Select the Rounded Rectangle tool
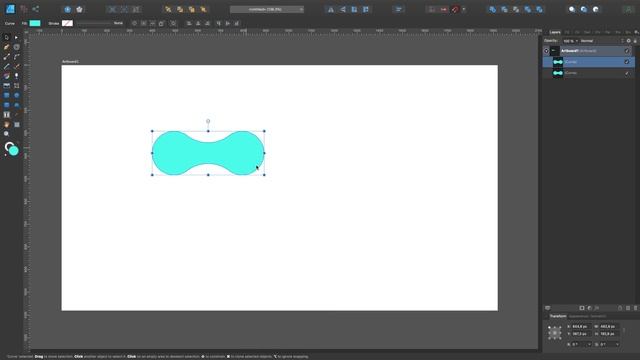 [7, 105]
